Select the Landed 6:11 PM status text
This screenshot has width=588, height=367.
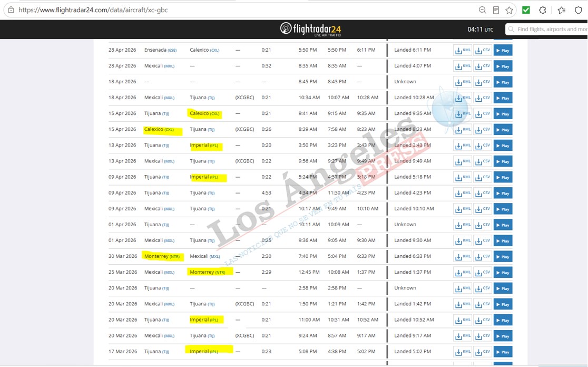[x=413, y=50]
